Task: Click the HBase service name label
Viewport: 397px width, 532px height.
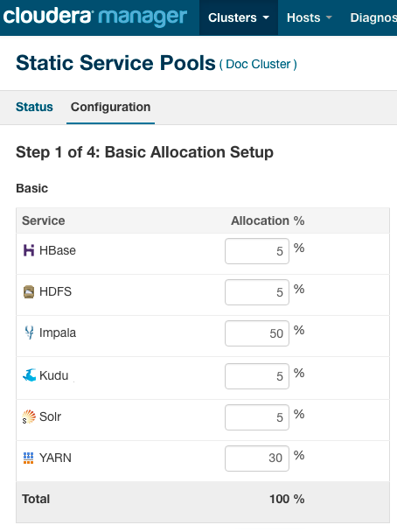Action: pyautogui.click(x=58, y=250)
